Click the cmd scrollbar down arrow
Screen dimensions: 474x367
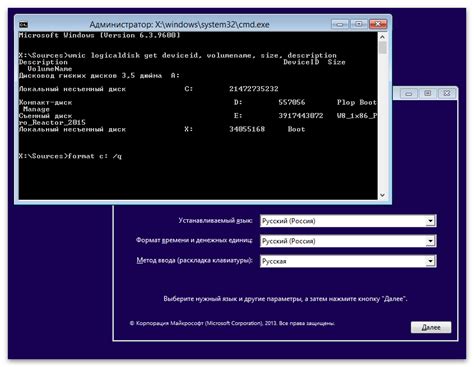pos(382,195)
